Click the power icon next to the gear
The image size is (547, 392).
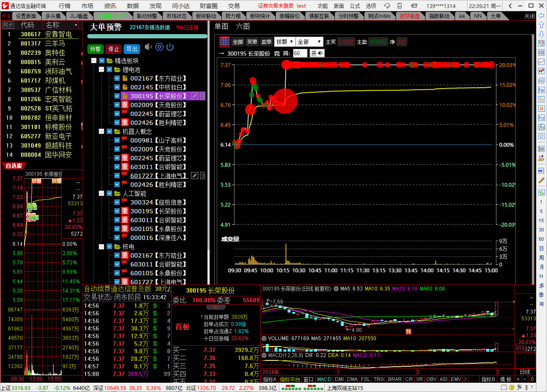(170, 47)
